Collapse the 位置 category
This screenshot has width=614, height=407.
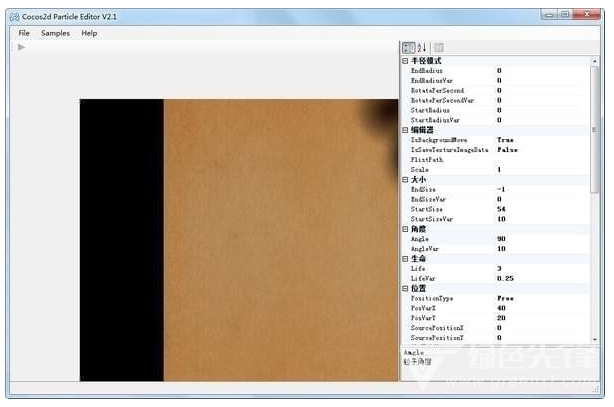tap(405, 289)
